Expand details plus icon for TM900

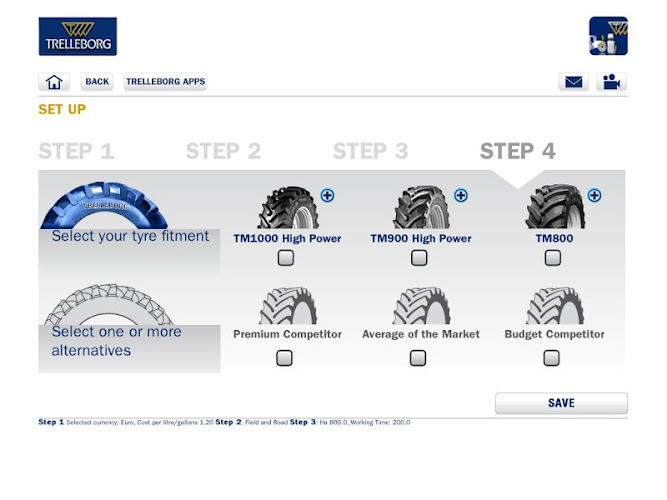pos(461,196)
